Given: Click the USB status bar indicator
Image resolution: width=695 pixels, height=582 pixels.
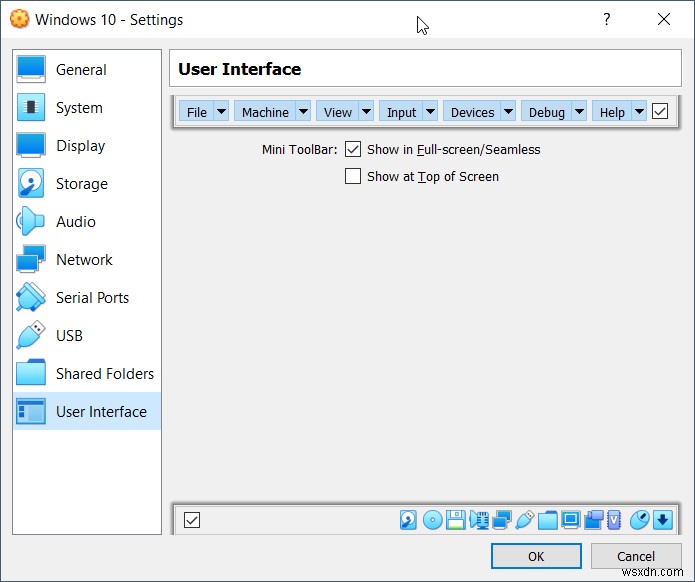Looking at the screenshot, I should (525, 520).
